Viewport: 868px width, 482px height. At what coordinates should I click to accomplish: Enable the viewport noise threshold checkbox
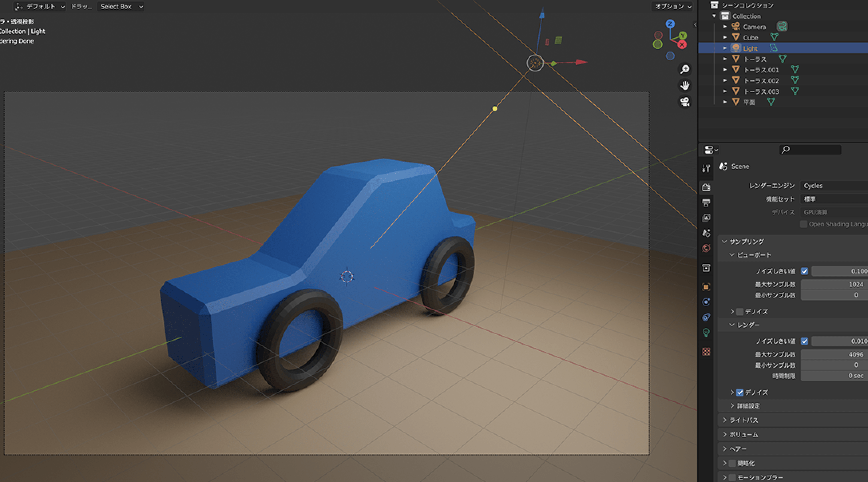[x=805, y=271]
